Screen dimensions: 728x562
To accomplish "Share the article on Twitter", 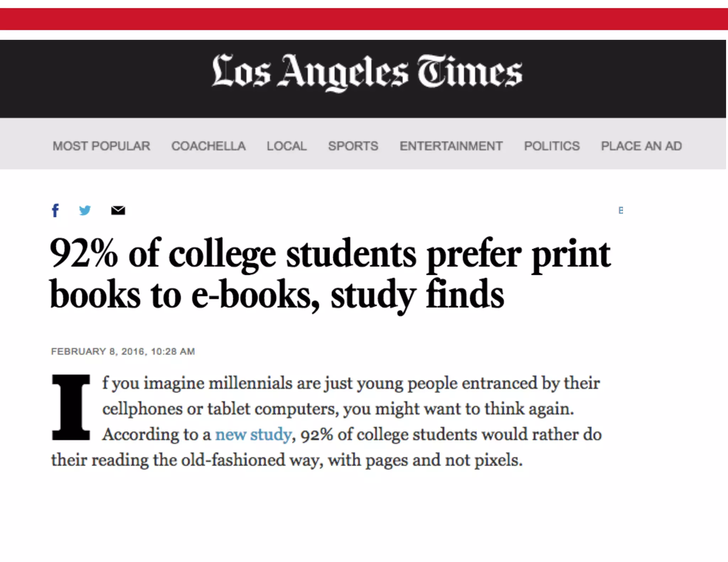I will pos(85,210).
